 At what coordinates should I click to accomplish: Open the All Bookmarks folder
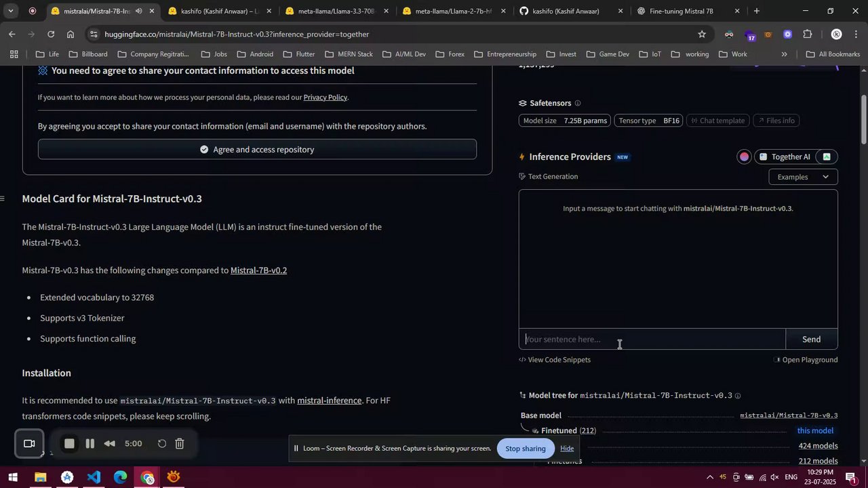point(833,54)
